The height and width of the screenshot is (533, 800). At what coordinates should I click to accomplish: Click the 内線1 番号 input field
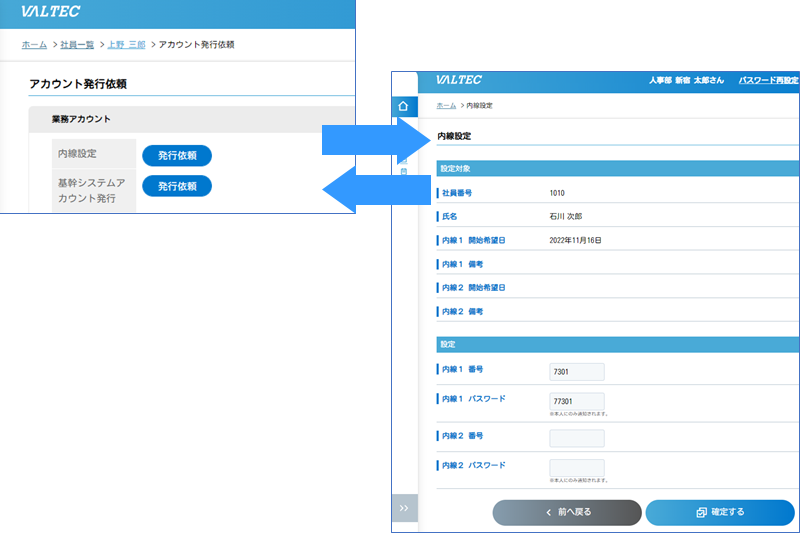tap(577, 372)
